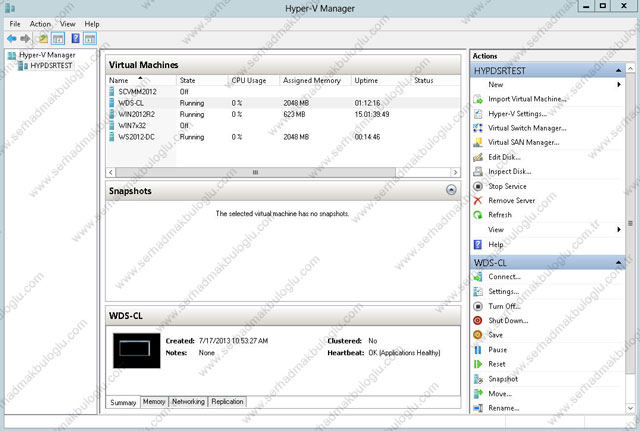Select the WS2012-DC virtual machine row
Image resolution: width=640 pixels, height=431 pixels.
click(282, 137)
